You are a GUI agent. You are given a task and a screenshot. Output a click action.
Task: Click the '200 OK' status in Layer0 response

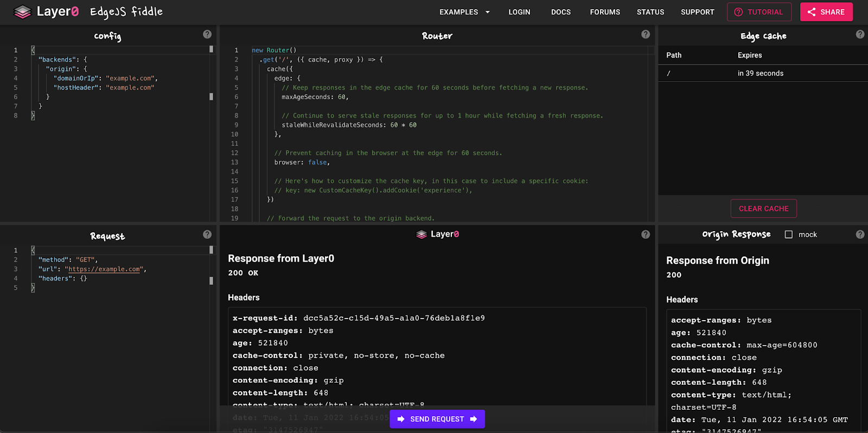243,273
